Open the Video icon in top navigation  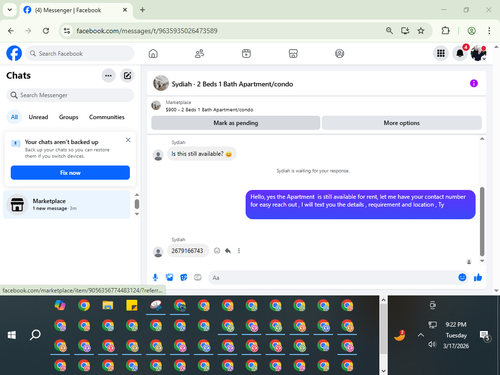pyautogui.click(x=246, y=53)
